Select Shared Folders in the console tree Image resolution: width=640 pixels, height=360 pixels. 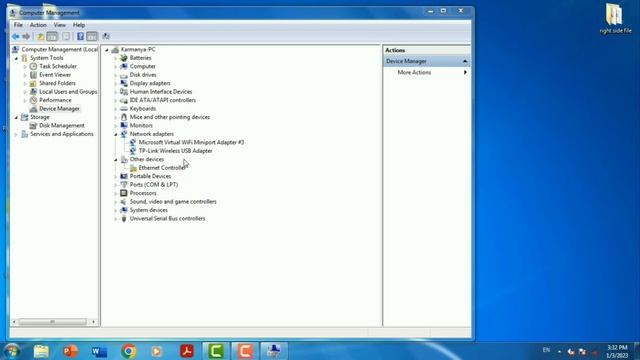(x=57, y=83)
